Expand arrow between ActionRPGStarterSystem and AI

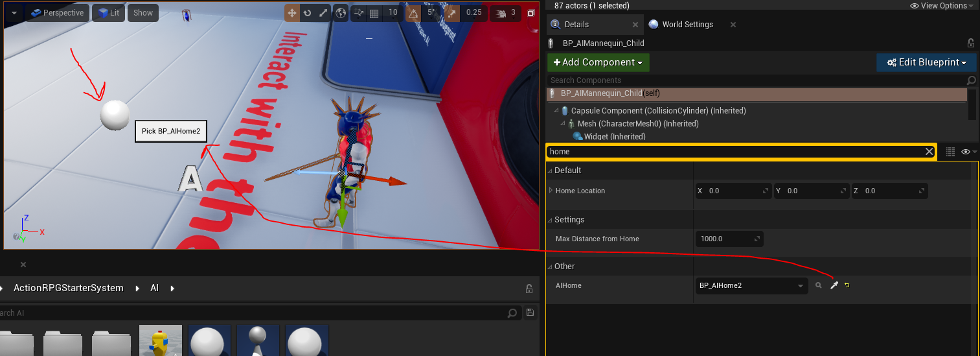coord(137,288)
